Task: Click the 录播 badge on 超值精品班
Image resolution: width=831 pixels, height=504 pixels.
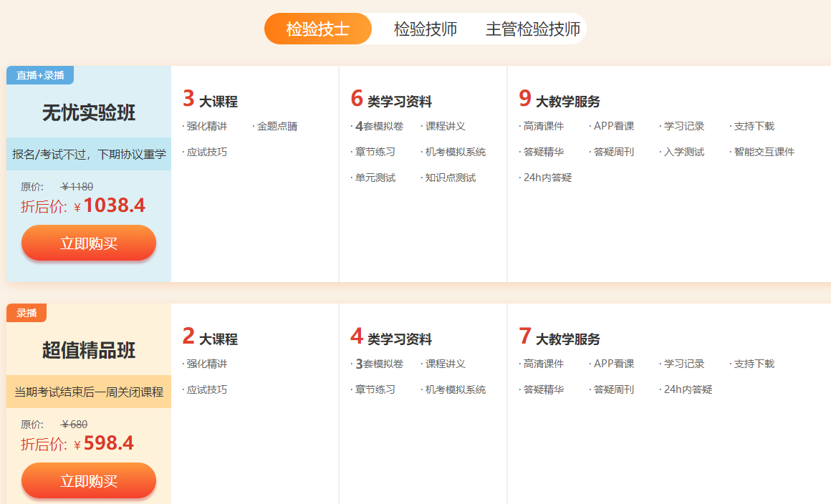Action: [x=27, y=313]
